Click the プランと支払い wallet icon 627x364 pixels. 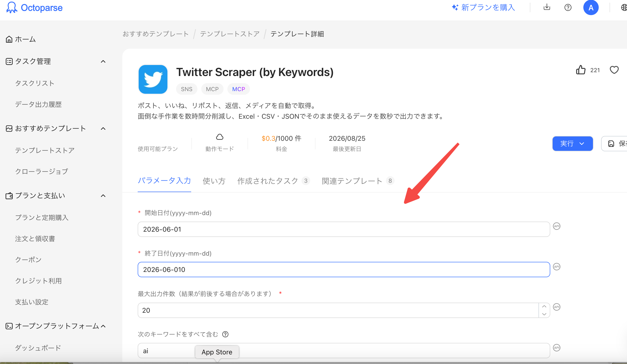[9, 196]
